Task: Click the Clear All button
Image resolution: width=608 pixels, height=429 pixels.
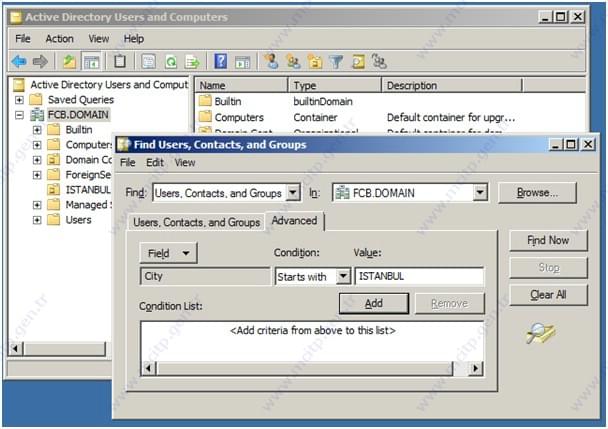Action: [548, 295]
